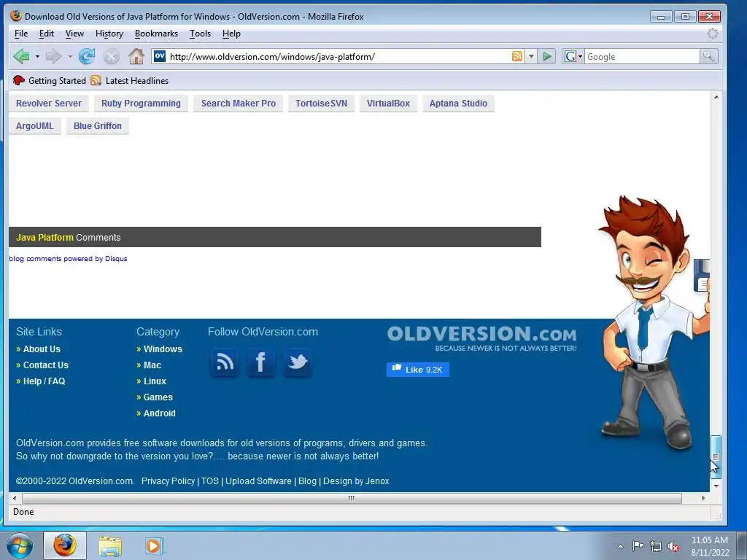The width and height of the screenshot is (747, 560).
Task: Click the Getting Started bookmark icon
Action: [19, 80]
